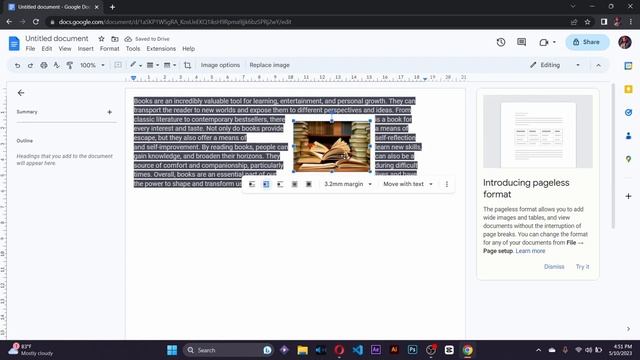Select the In front of text option
This screenshot has height=360, width=640.
tap(309, 184)
